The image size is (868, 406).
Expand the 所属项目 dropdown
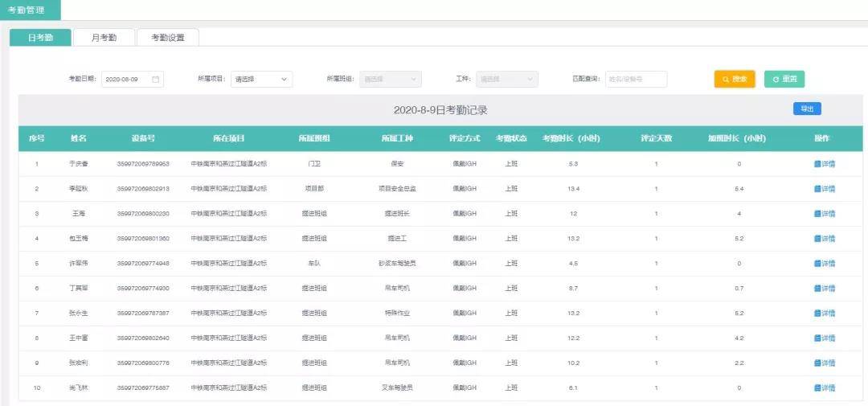tap(261, 80)
